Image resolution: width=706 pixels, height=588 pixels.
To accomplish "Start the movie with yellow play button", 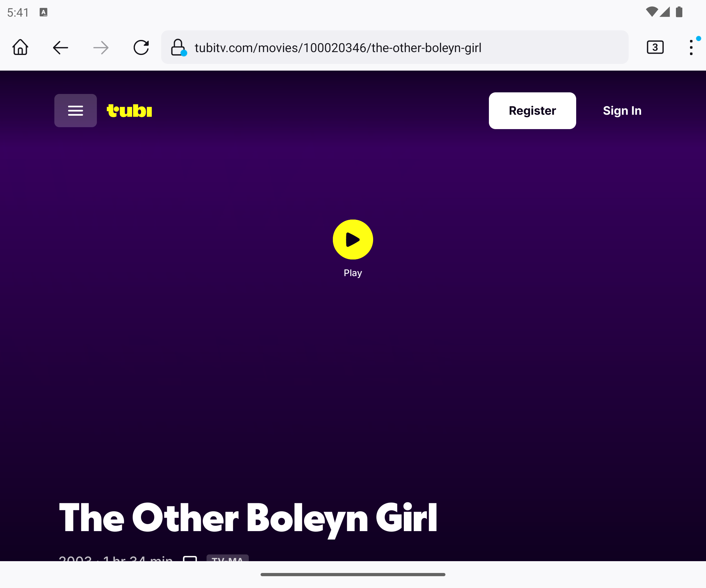I will click(353, 240).
